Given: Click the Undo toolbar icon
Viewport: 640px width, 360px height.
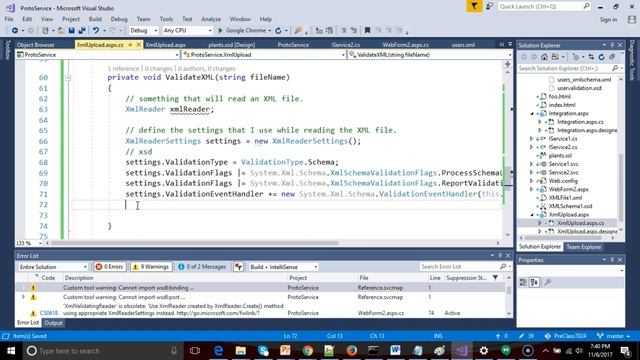Looking at the screenshot, I should coord(96,31).
